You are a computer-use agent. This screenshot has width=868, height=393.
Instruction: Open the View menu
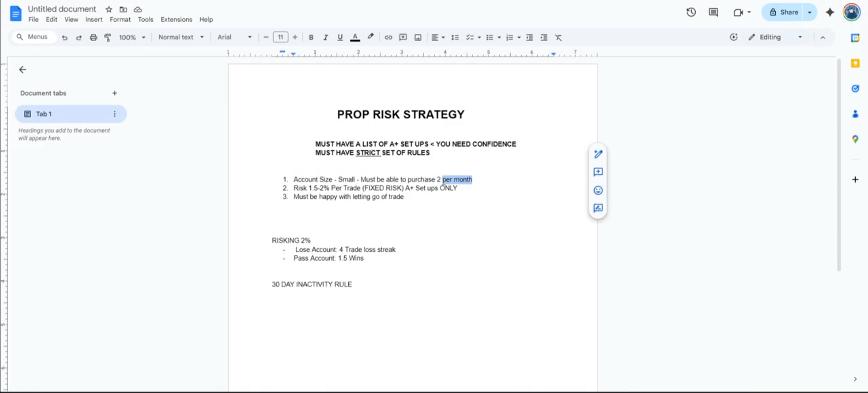point(71,19)
